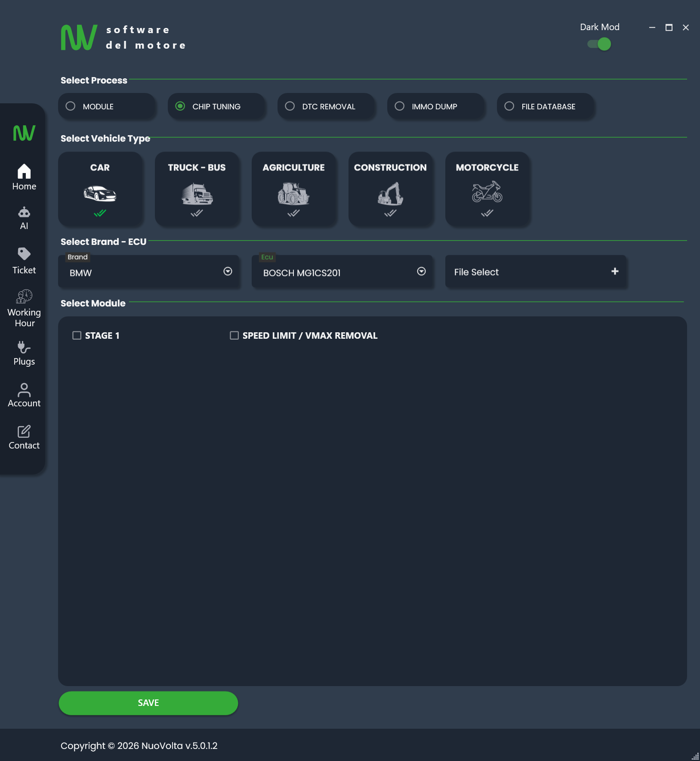Select the DTC REMOVAL radio option
700x761 pixels.
[290, 106]
